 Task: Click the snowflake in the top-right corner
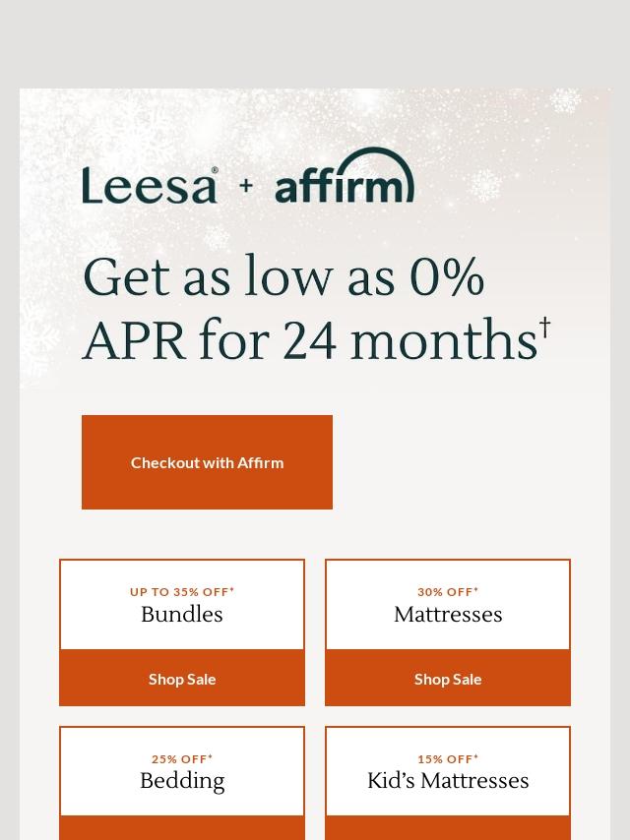click(565, 100)
